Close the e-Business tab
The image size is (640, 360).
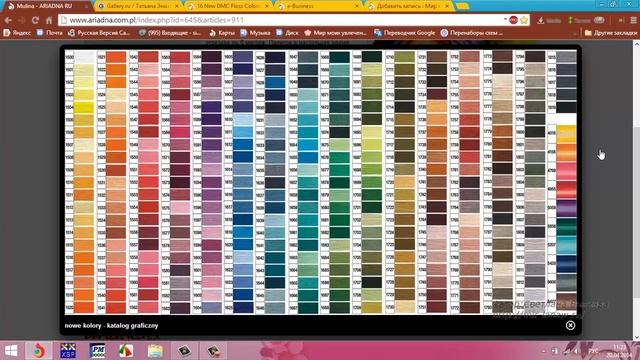click(357, 6)
